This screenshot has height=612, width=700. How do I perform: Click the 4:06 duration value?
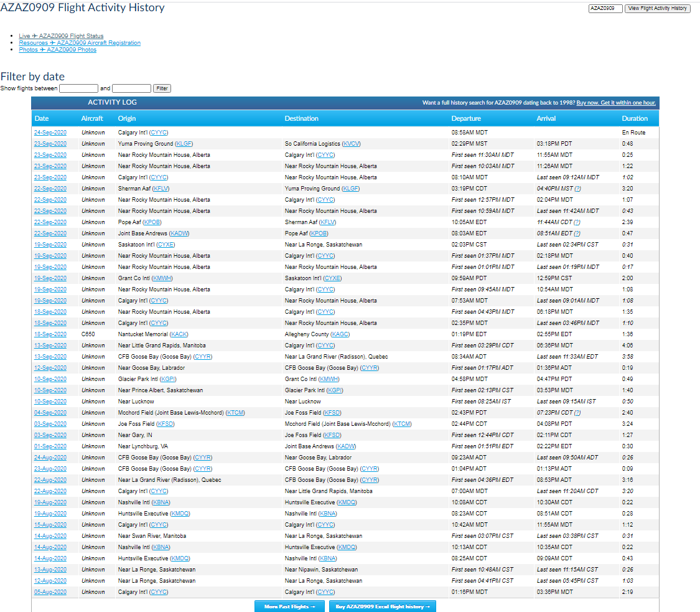click(x=627, y=346)
